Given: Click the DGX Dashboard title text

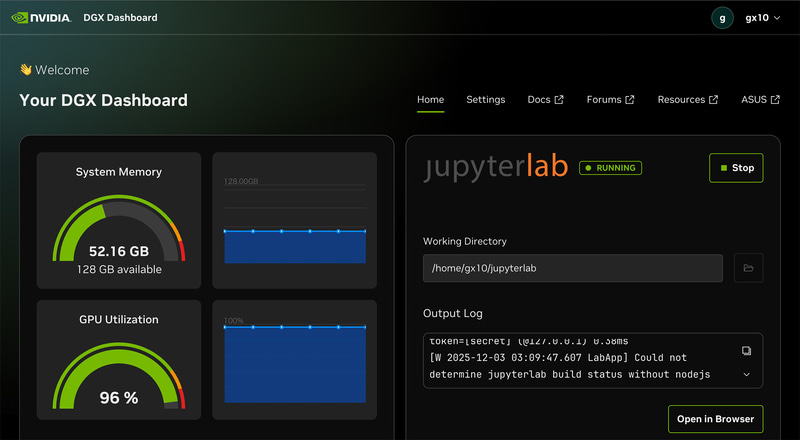Looking at the screenshot, I should coord(120,18).
